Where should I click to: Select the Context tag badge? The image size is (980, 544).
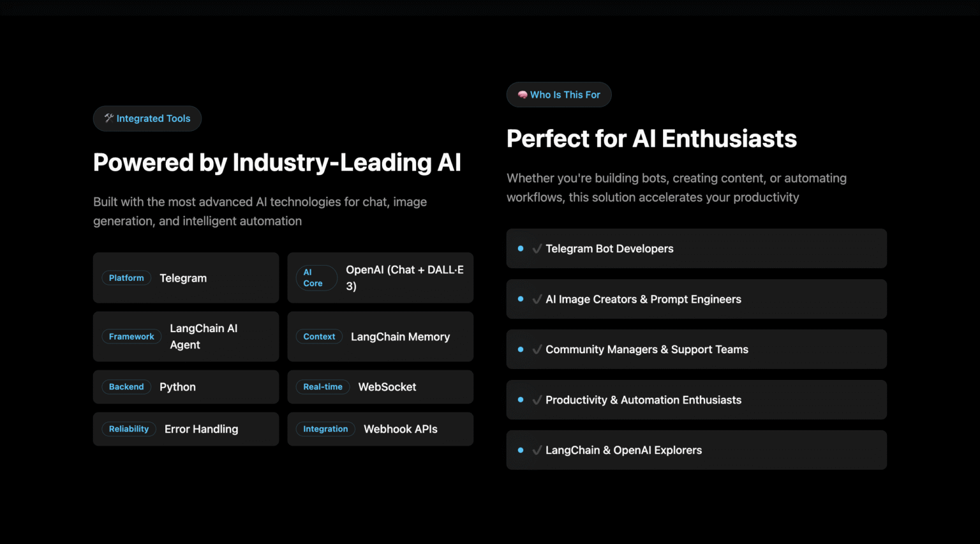click(x=319, y=336)
